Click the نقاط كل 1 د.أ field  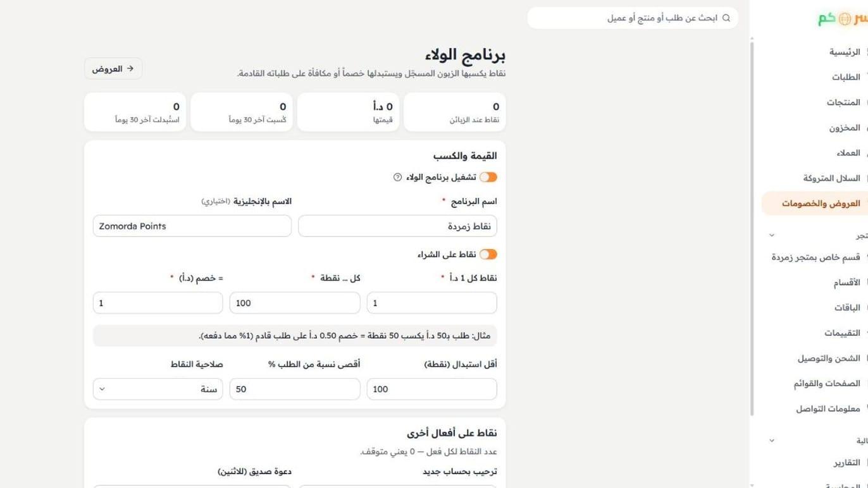click(432, 303)
